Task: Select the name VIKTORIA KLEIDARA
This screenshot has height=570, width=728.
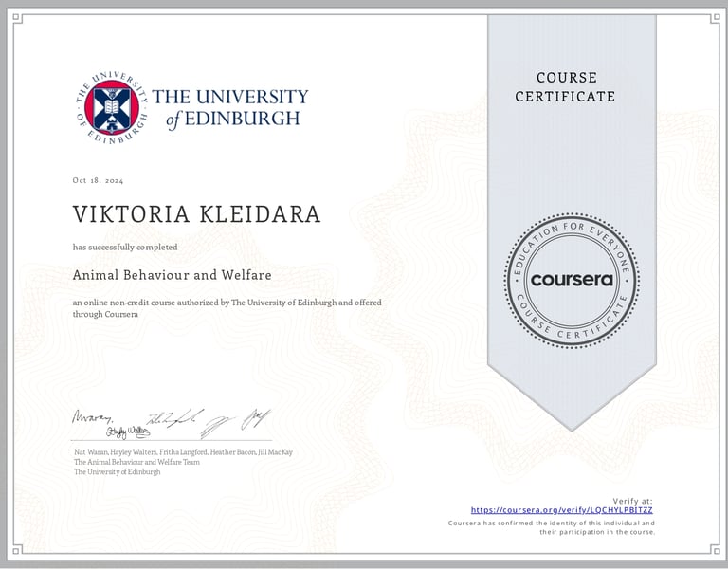Action: pos(196,214)
